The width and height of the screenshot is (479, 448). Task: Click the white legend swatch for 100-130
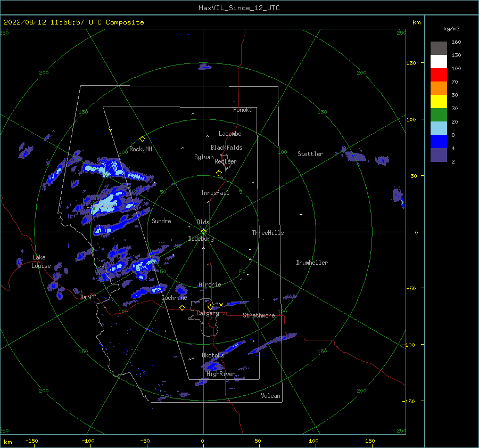(x=439, y=61)
